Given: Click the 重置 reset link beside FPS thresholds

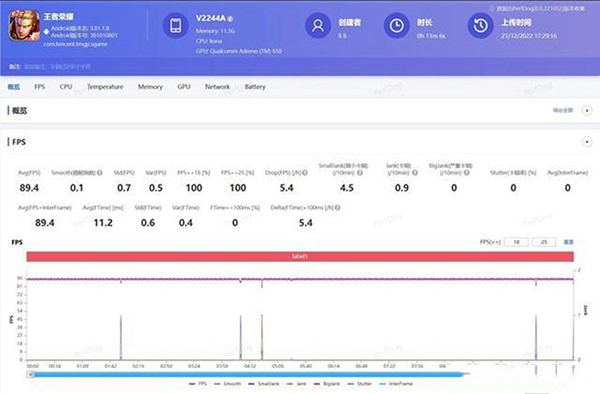Looking at the screenshot, I should (568, 242).
